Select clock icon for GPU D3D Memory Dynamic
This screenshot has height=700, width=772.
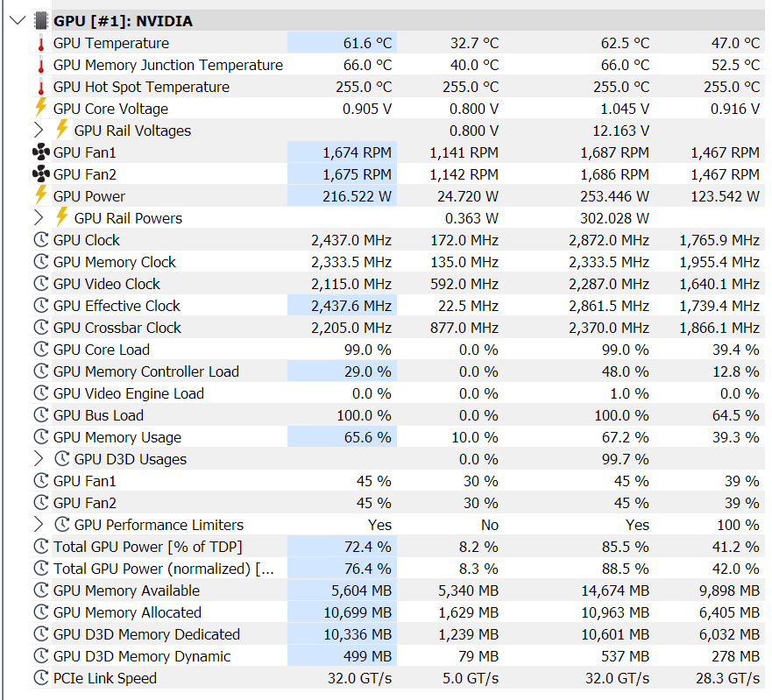pyautogui.click(x=41, y=656)
